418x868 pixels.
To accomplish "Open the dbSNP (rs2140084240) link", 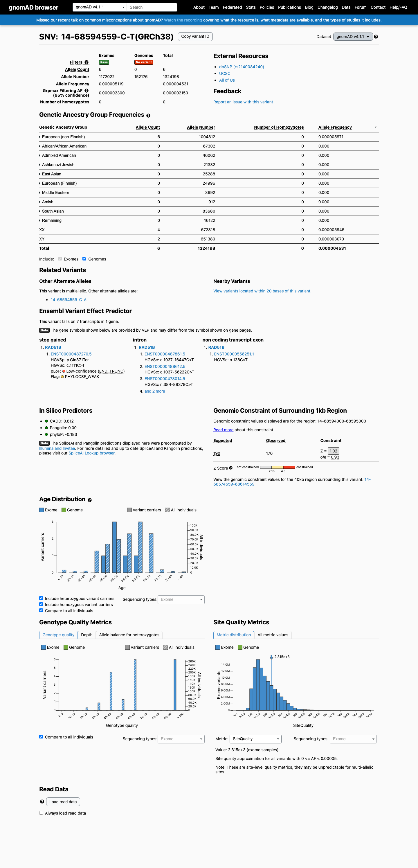I will (242, 67).
